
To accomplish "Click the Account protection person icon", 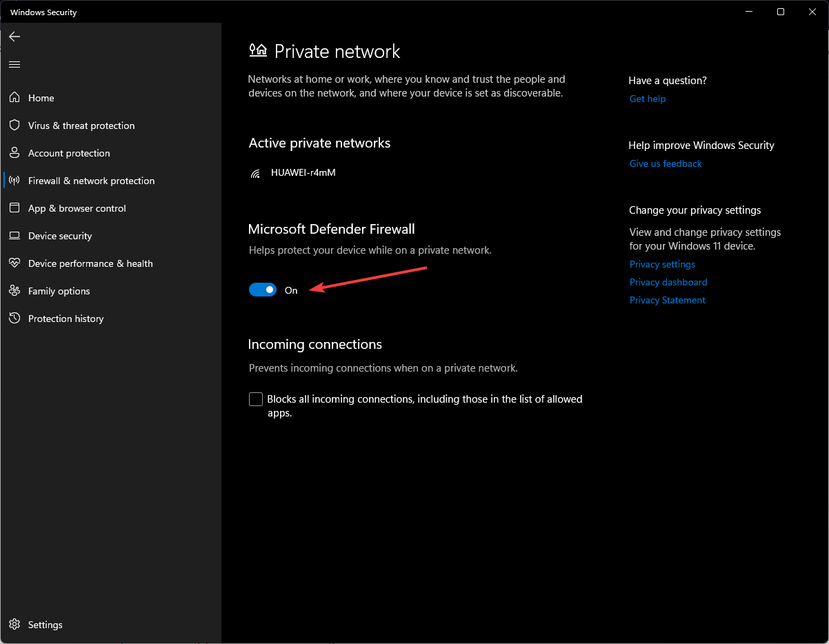I will [14, 153].
